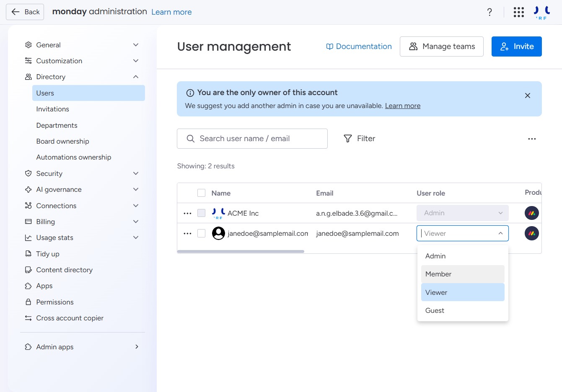Open the Users page in Directory
Viewport: 562px width, 392px height.
[x=88, y=93]
